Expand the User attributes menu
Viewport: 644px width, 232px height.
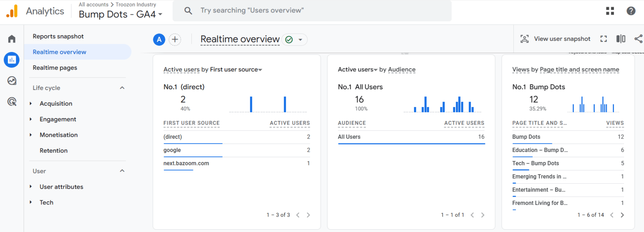31,187
